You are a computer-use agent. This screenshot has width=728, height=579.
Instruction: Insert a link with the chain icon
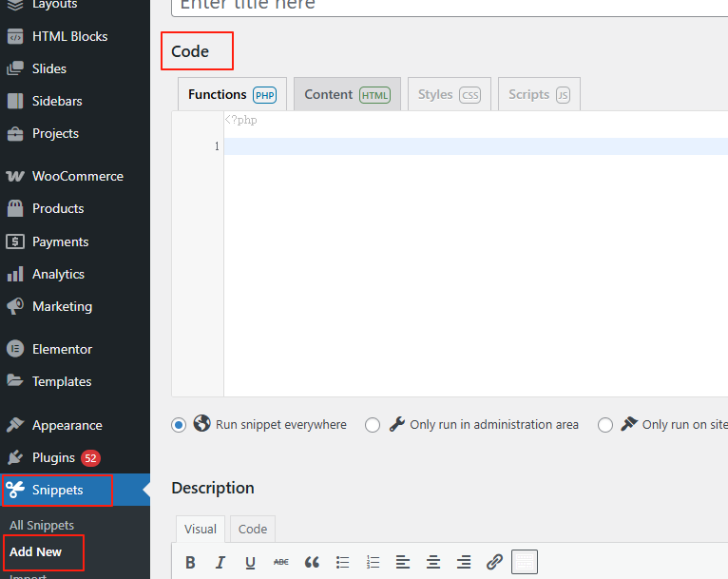point(494,562)
